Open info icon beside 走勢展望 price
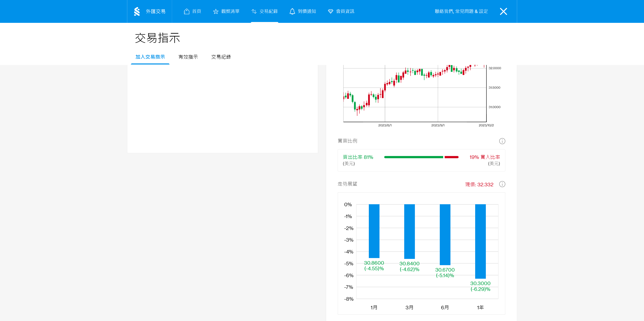The image size is (644, 321). point(502,184)
